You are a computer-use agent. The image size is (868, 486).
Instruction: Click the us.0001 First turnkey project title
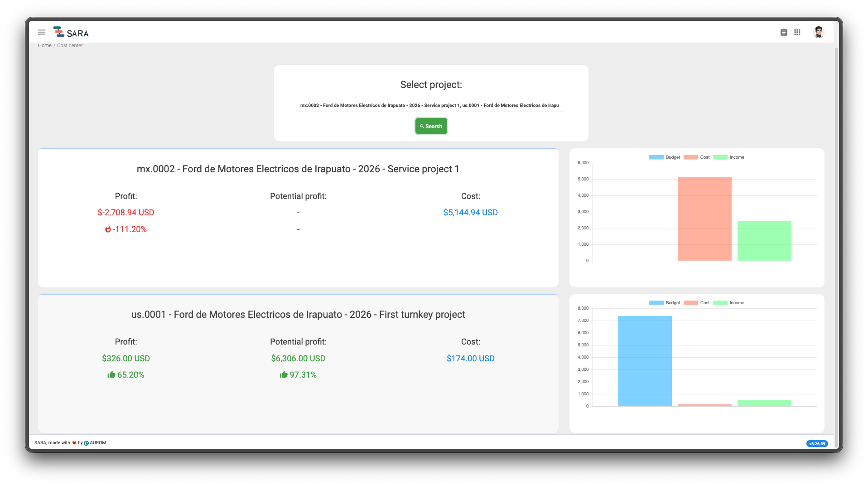point(298,315)
